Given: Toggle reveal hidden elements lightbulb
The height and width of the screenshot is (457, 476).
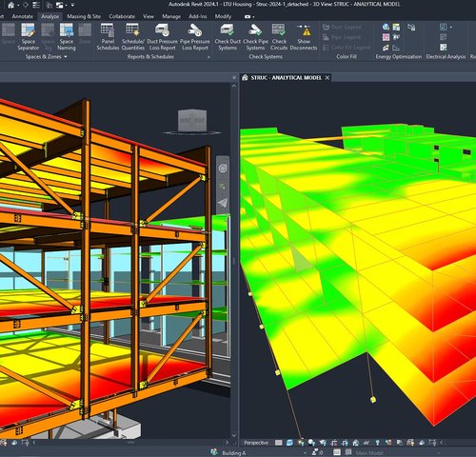Looking at the screenshot, I should pos(377,443).
